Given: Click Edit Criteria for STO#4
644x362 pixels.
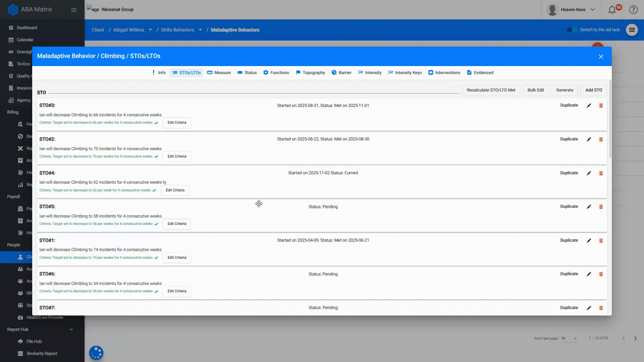Looking at the screenshot, I should [175, 190].
